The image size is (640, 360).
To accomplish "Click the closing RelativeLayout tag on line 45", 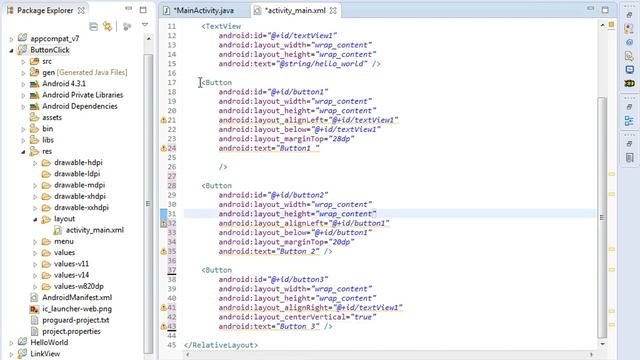I will coord(221,345).
